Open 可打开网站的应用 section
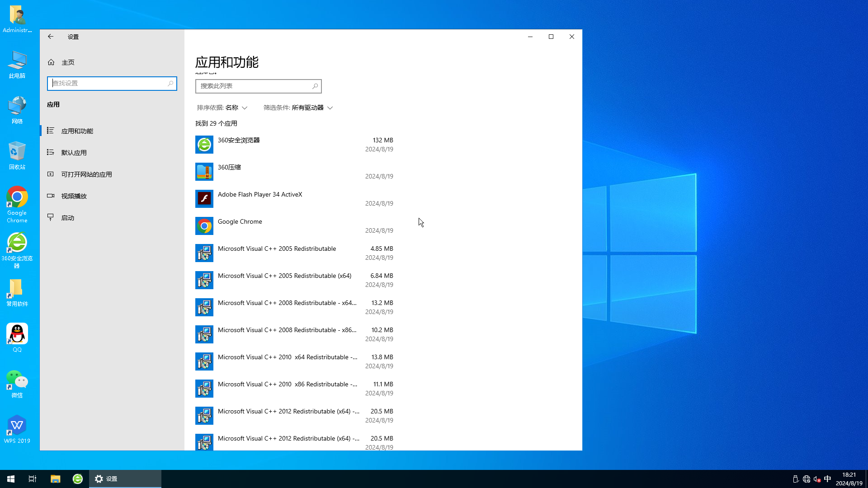The image size is (868, 488). click(112, 174)
